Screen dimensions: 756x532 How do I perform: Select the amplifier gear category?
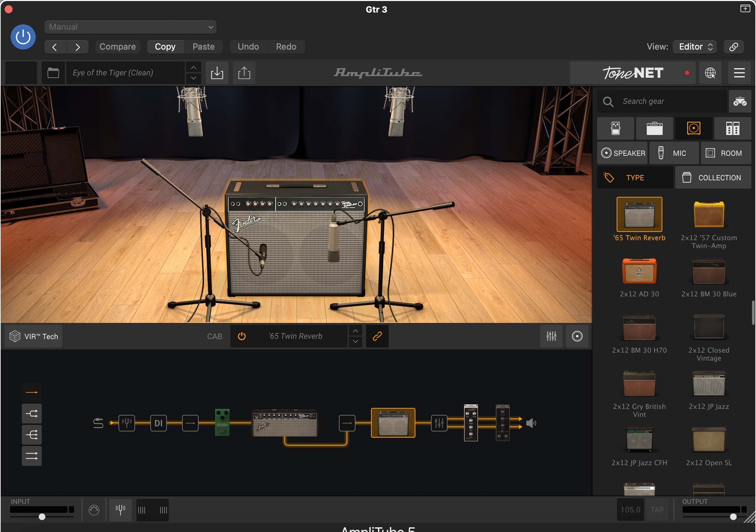654,128
